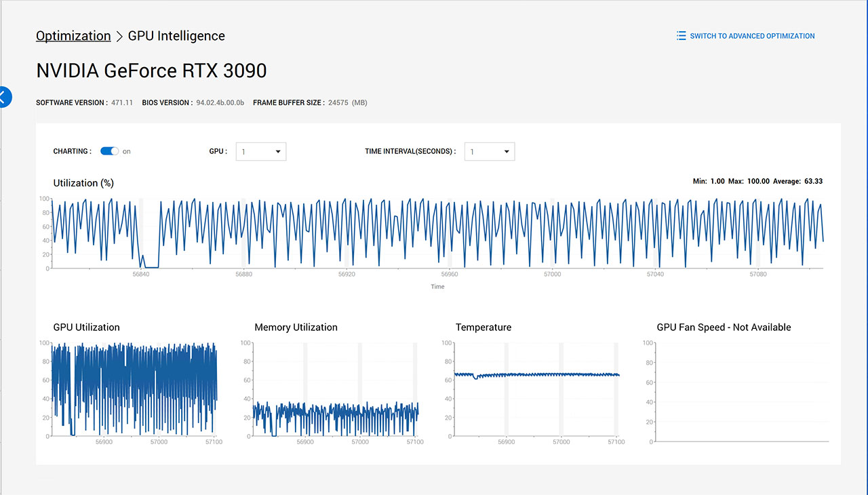868x495 pixels.
Task: Click the Average 63.33 statistic
Action: [x=797, y=181]
